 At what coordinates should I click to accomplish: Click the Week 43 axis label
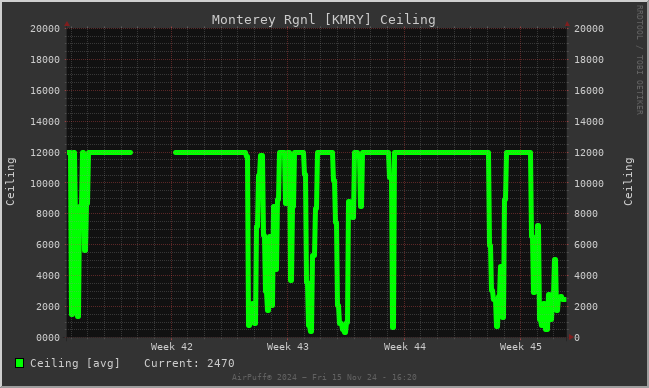coord(288,347)
